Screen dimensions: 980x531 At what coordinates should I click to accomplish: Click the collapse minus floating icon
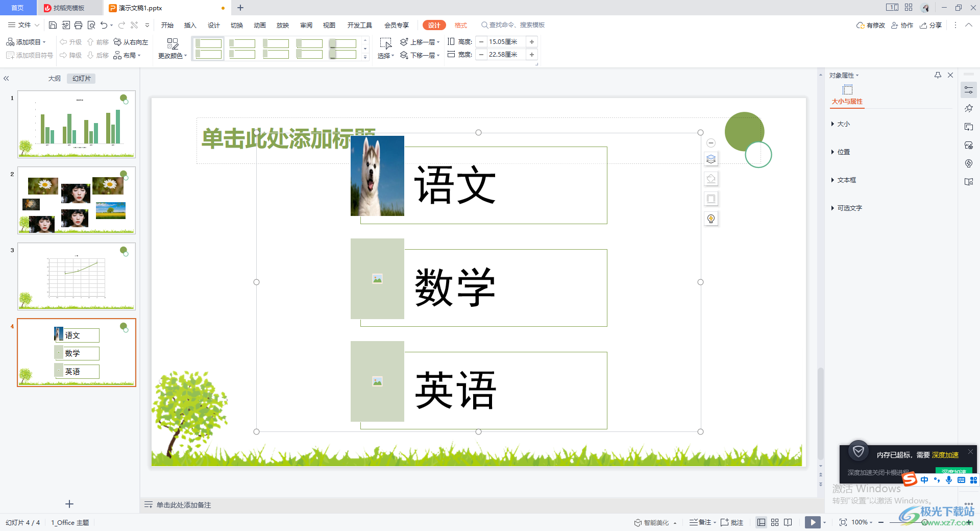coord(711,143)
